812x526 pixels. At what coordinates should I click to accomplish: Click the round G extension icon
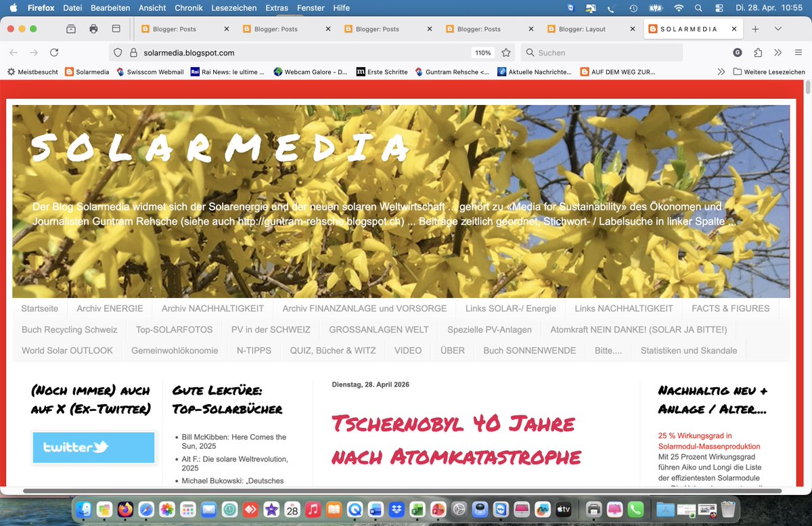click(738, 53)
